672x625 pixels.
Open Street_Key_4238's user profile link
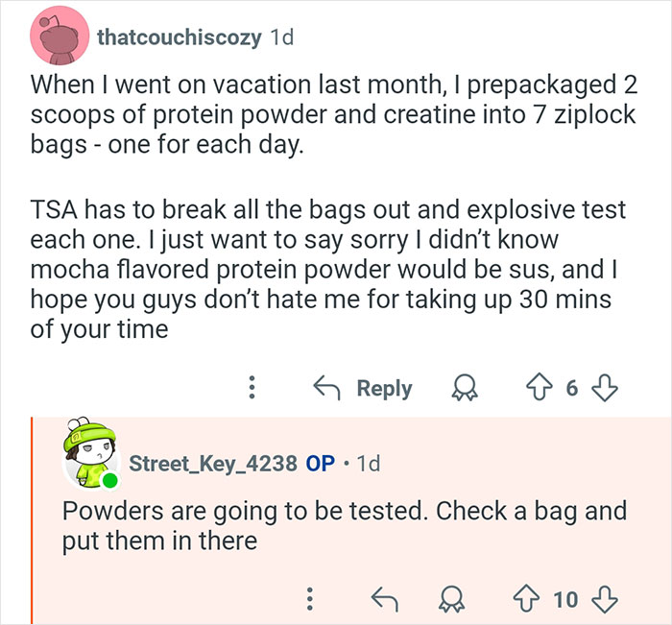click(x=212, y=463)
